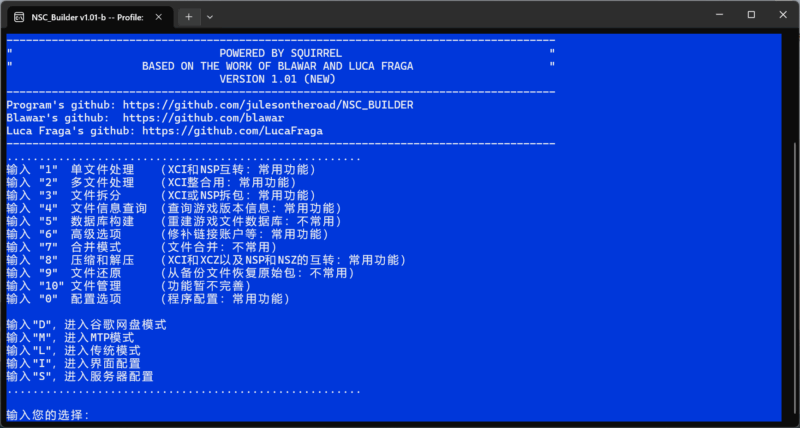Image resolution: width=800 pixels, height=428 pixels.
Task: Expand the new tab profile dropdown
Action: click(210, 17)
